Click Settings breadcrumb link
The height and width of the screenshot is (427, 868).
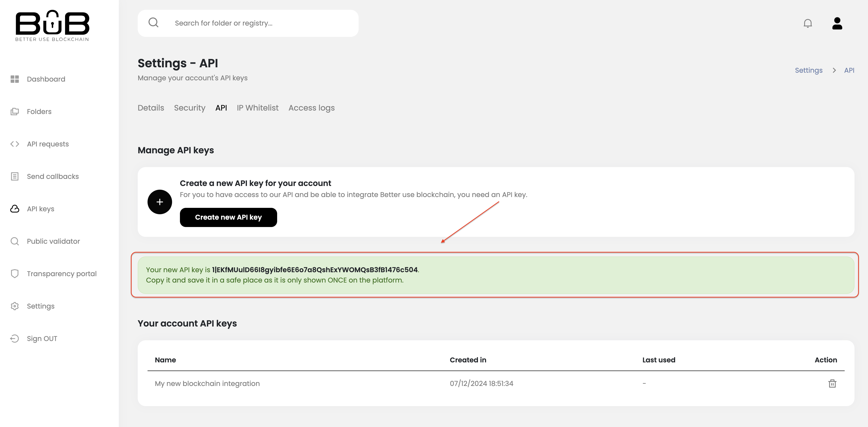tap(808, 70)
